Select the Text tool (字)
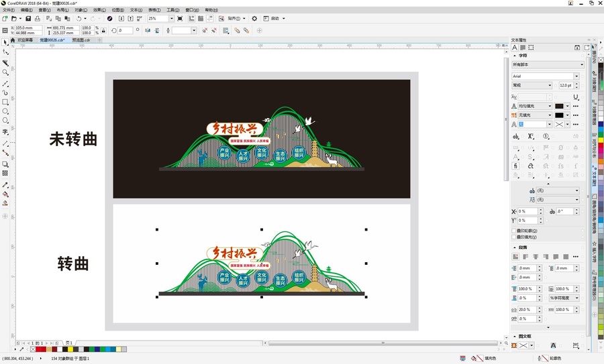Image resolution: width=604 pixels, height=364 pixels. pos(5,131)
